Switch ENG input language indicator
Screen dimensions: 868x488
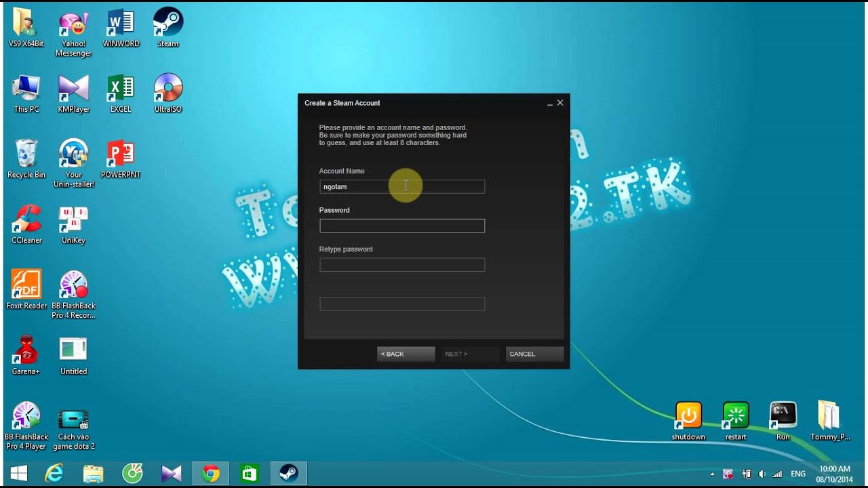pos(798,474)
